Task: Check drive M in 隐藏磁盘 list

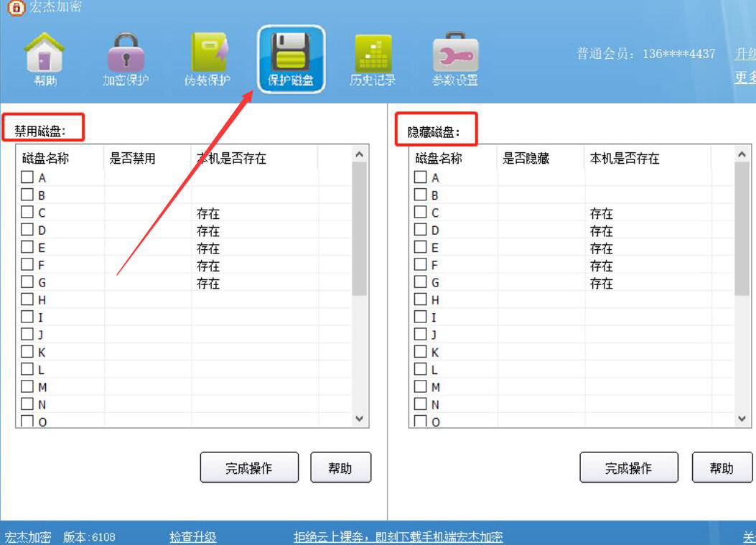Action: tap(421, 386)
